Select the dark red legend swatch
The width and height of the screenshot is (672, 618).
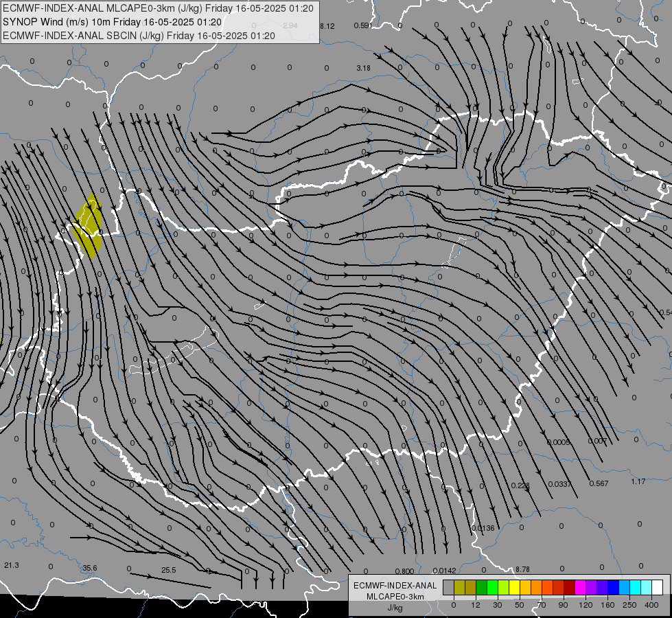pos(570,587)
